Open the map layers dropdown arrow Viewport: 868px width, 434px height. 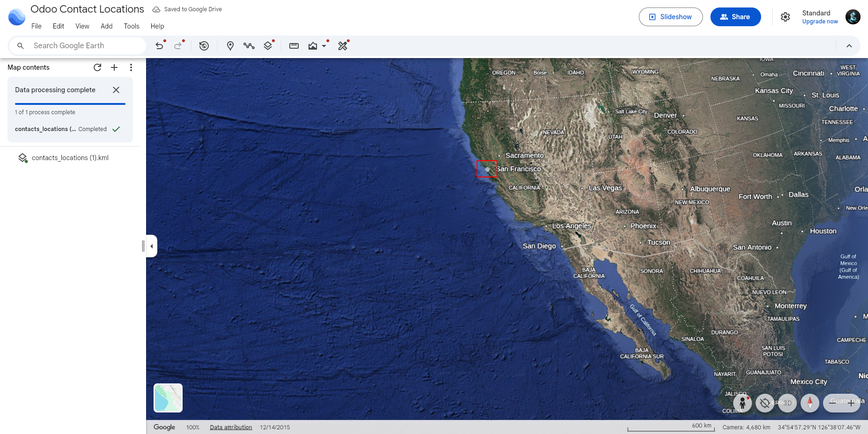(x=324, y=46)
